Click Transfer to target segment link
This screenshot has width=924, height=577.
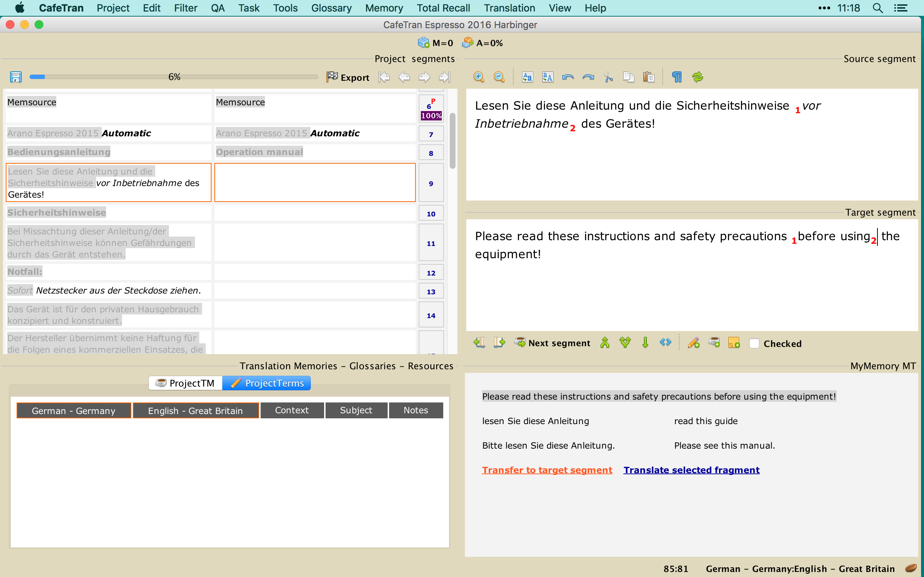(x=547, y=470)
